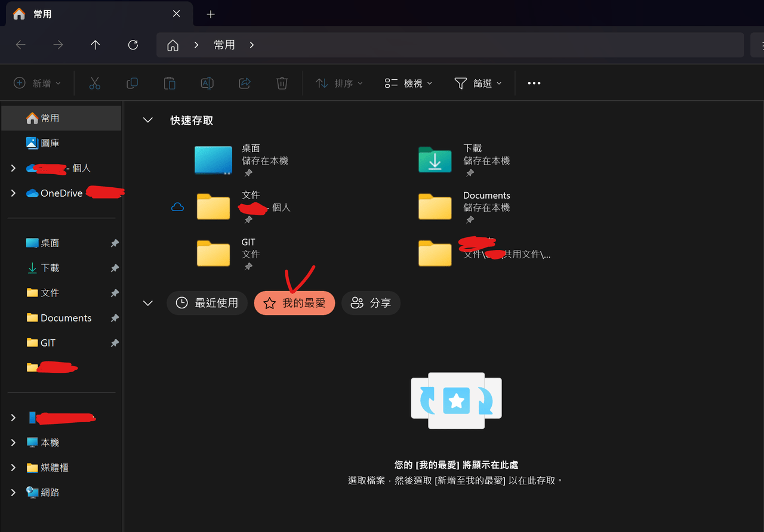Close the 常用 tab
Viewport: 764px width, 532px height.
pos(177,14)
